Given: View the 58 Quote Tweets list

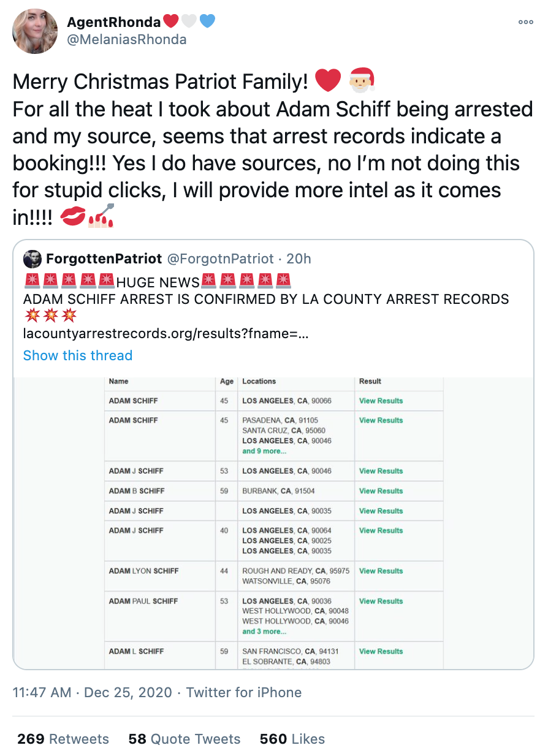Looking at the screenshot, I should [x=185, y=739].
